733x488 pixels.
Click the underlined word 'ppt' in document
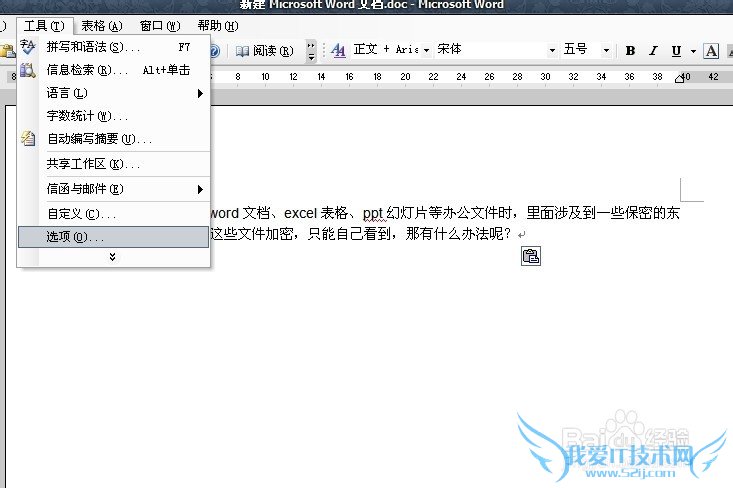pos(373,213)
